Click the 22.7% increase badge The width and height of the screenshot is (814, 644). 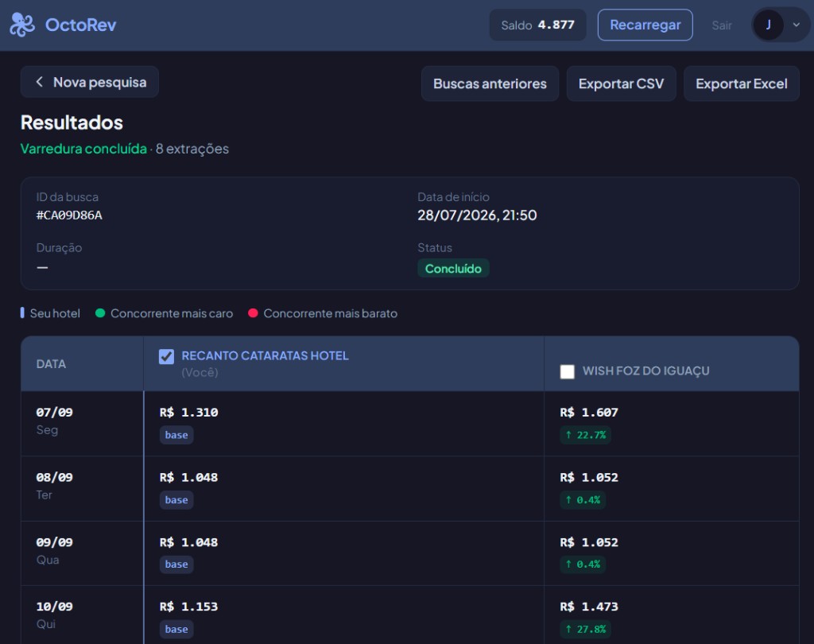[585, 435]
